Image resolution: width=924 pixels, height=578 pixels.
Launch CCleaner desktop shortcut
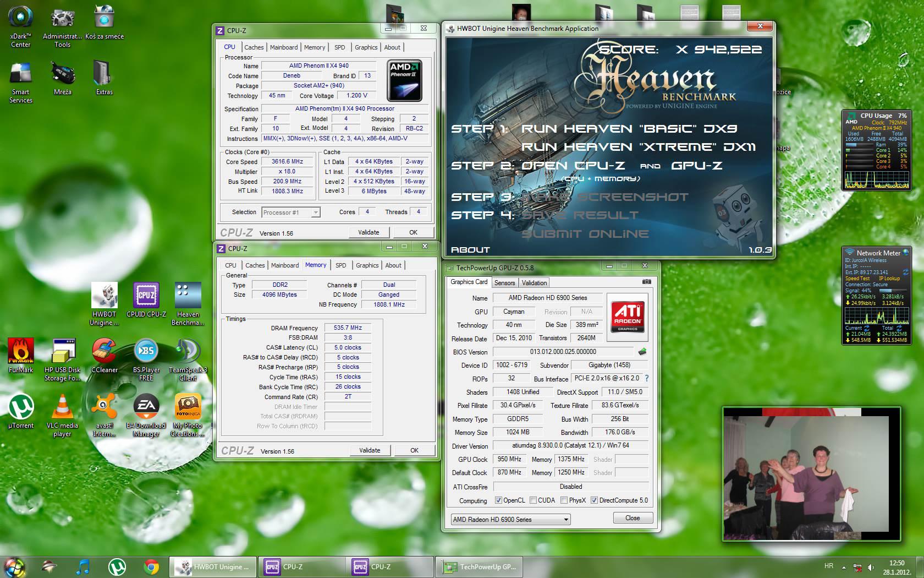pyautogui.click(x=104, y=356)
